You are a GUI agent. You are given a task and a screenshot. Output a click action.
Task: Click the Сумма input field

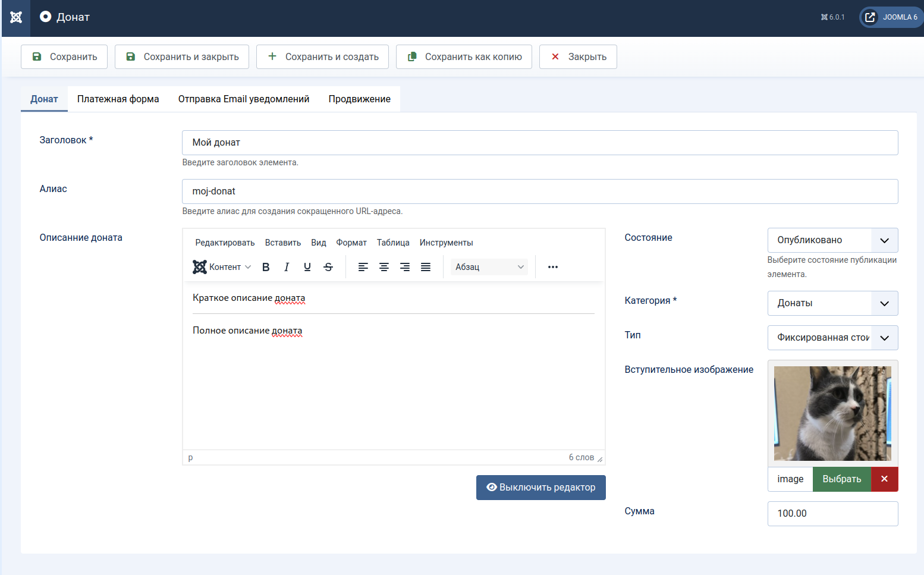[x=832, y=514]
